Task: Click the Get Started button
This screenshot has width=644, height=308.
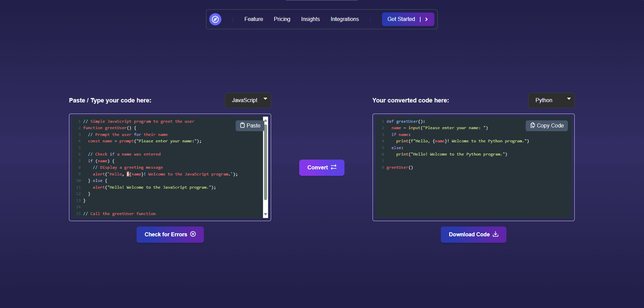Action: tap(408, 19)
